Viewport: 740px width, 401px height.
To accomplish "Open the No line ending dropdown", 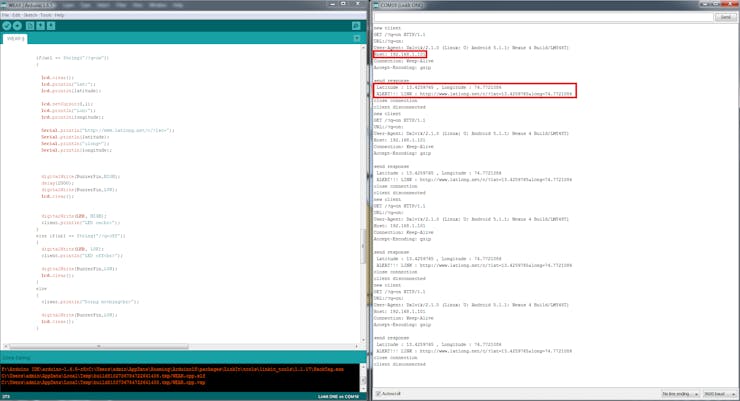I will click(x=680, y=393).
